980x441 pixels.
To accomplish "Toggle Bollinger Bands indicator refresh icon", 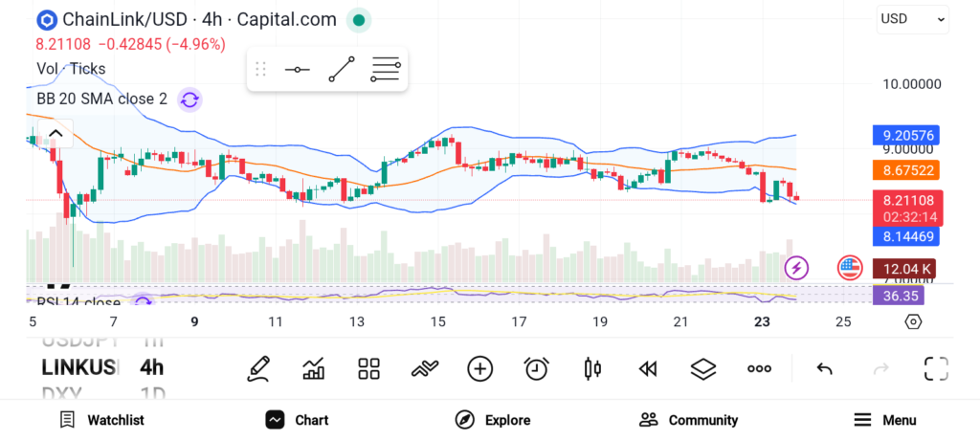I will [189, 99].
